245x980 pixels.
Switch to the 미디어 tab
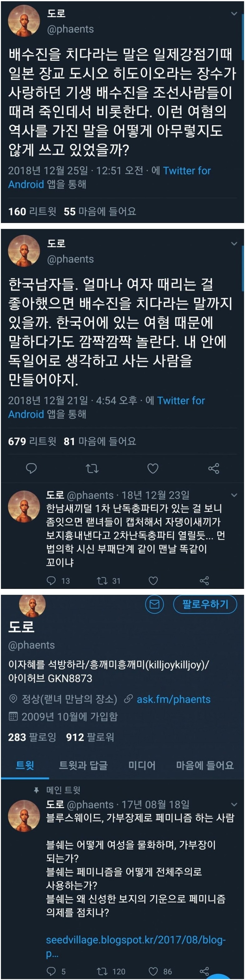point(142,765)
